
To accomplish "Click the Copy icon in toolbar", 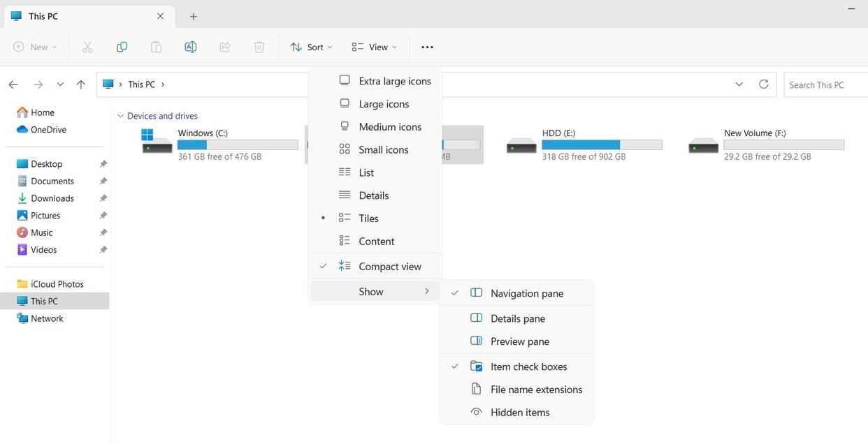I will click(x=122, y=46).
